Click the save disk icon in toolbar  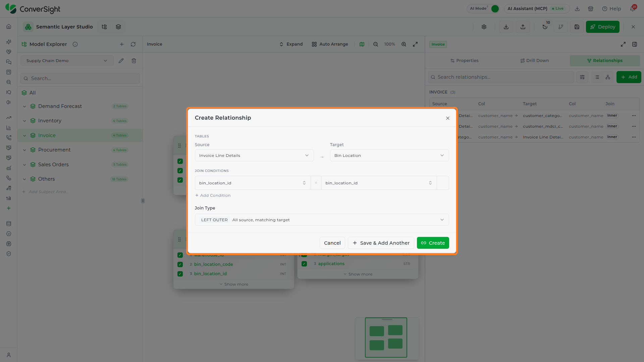[577, 27]
